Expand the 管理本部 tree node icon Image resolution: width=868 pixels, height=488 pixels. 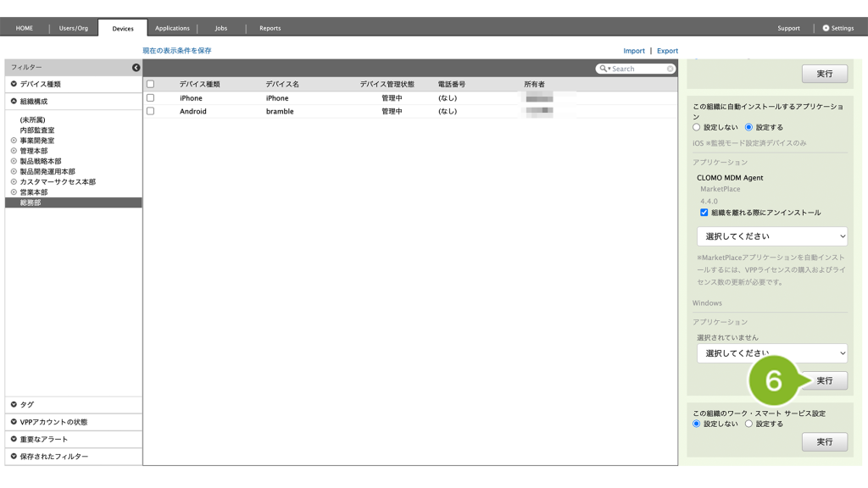click(14, 151)
